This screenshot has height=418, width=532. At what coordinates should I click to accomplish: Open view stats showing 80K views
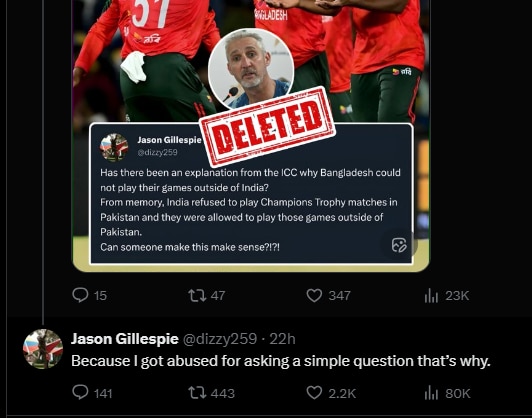point(447,393)
